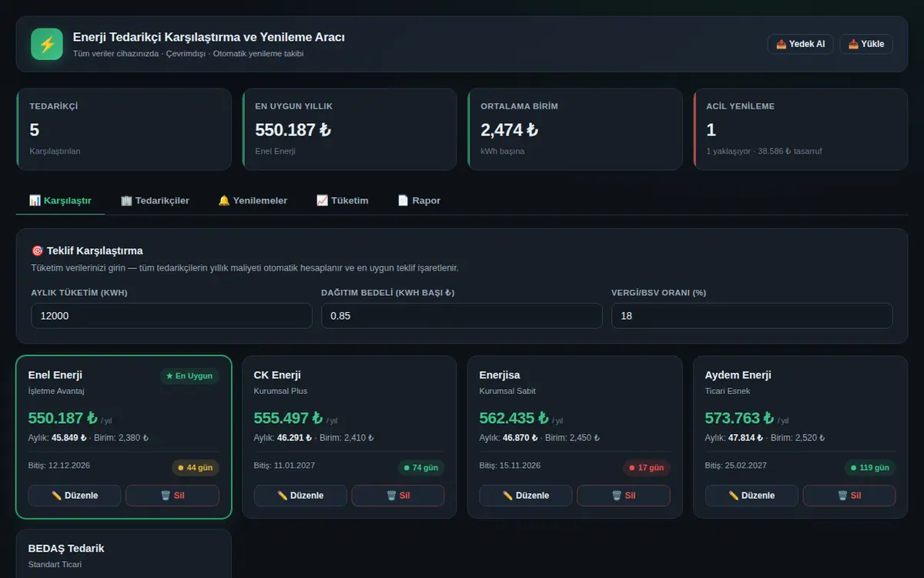The height and width of the screenshot is (578, 924).
Task: Switch to the Karşılaştır tab
Action: (60, 200)
